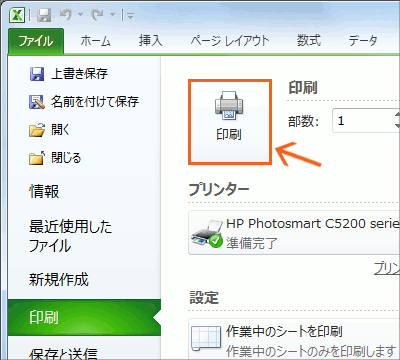Image resolution: width=400 pixels, height=360 pixels.
Task: Open the customize quick access toolbar dropdown
Action: click(130, 15)
